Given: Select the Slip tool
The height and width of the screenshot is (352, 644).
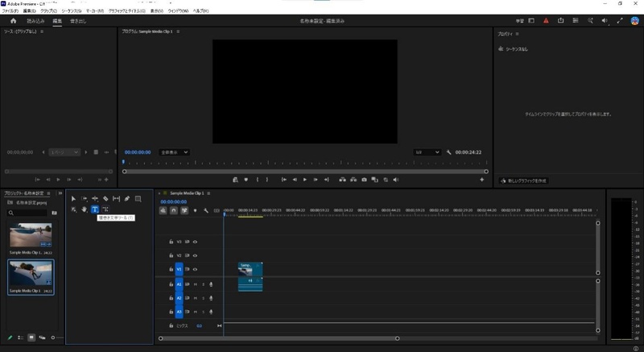Looking at the screenshot, I should tap(116, 199).
